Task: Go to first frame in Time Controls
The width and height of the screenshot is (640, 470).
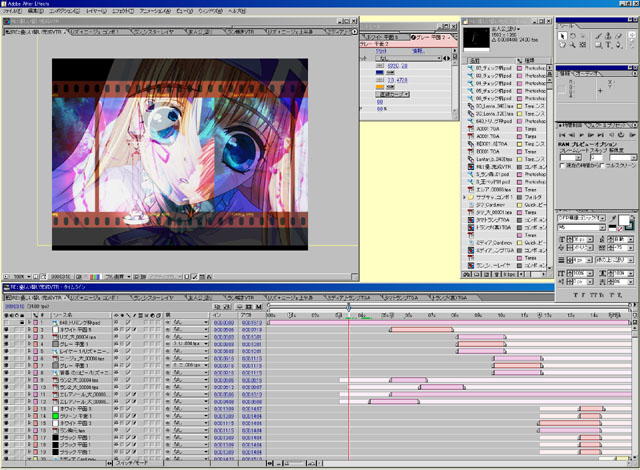Action: [562, 135]
